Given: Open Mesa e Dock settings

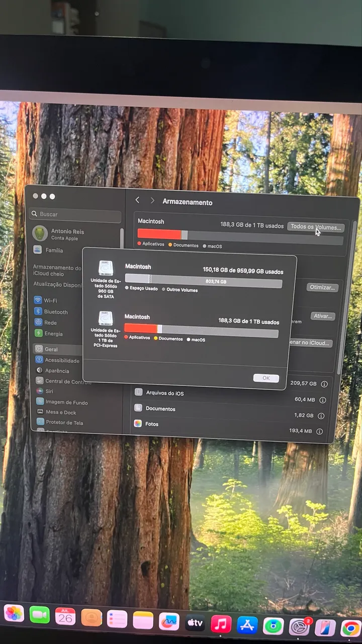Looking at the screenshot, I should point(55,412).
